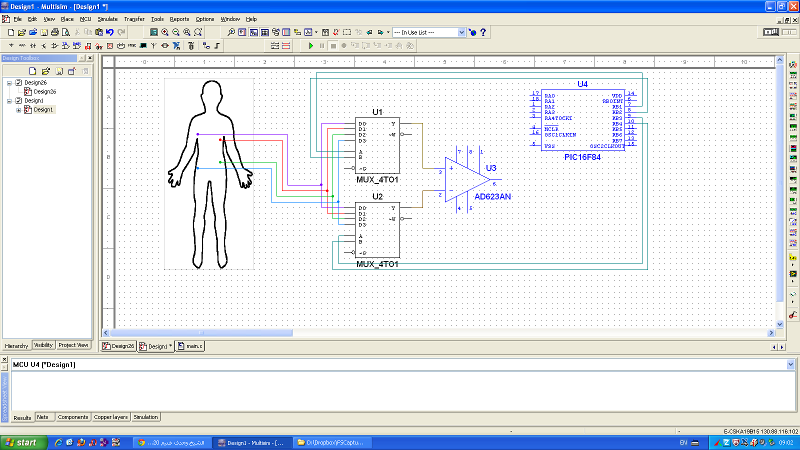Switch to the main.c document tab
Screen dimensions: 800x450
point(190,346)
